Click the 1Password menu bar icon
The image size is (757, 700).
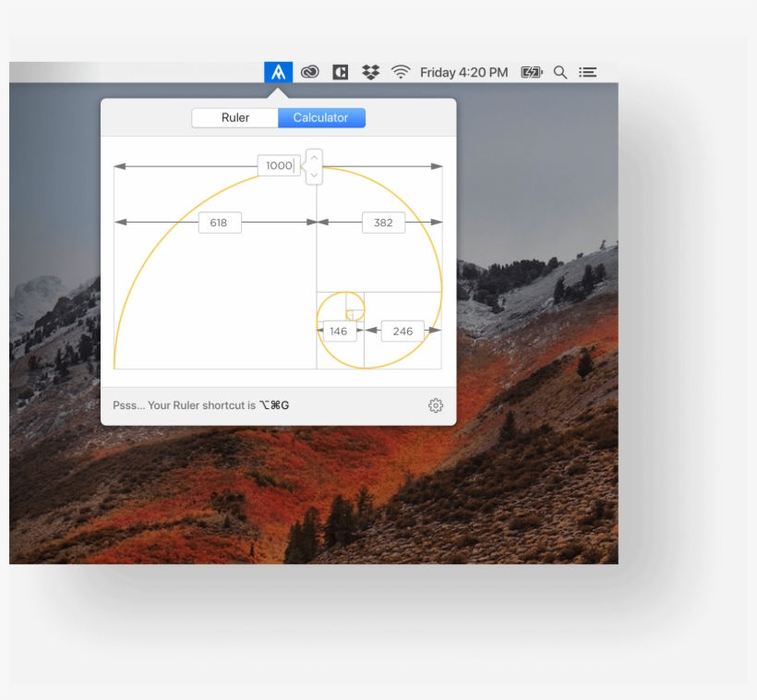click(x=340, y=71)
